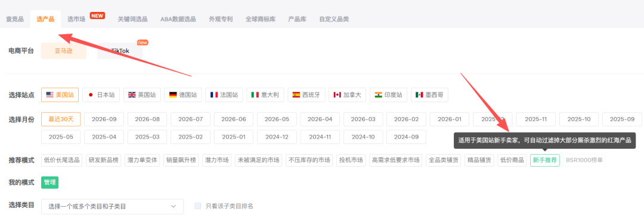Choose the 销量飙升榜 mode

[181, 160]
